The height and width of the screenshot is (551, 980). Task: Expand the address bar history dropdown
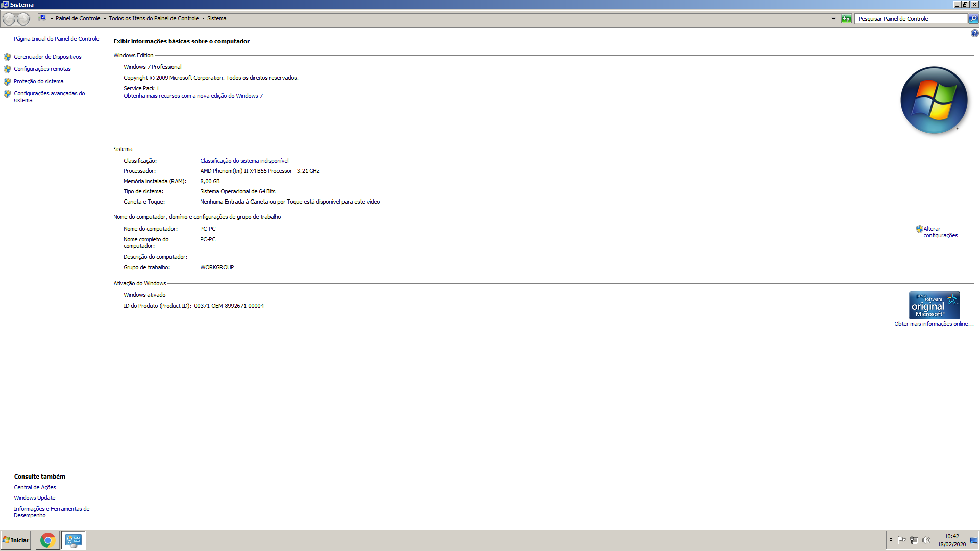[834, 19]
